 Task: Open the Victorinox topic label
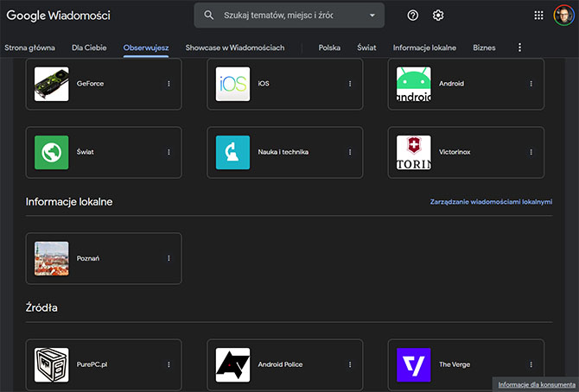point(455,152)
